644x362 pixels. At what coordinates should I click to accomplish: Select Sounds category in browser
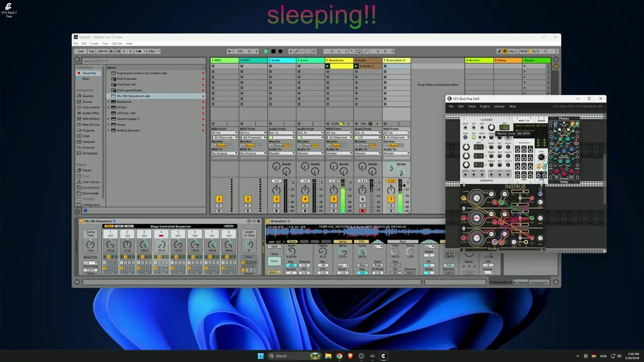[x=88, y=96]
